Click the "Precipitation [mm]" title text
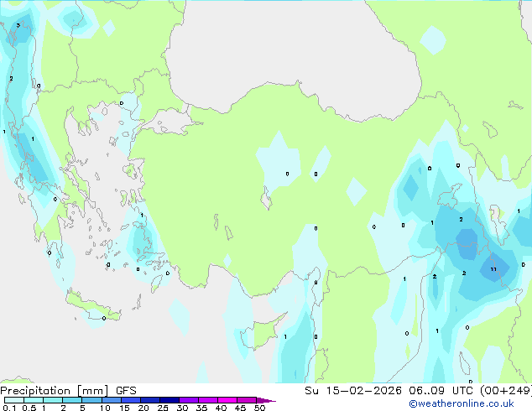Screen dimensions: 532x411 point(55,391)
